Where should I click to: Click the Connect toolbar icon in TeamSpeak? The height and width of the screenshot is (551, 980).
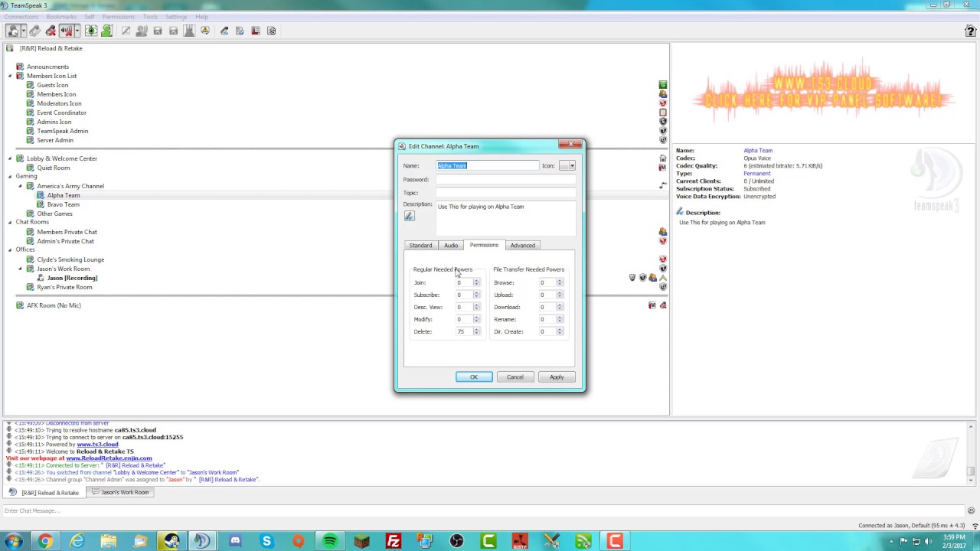[x=12, y=31]
